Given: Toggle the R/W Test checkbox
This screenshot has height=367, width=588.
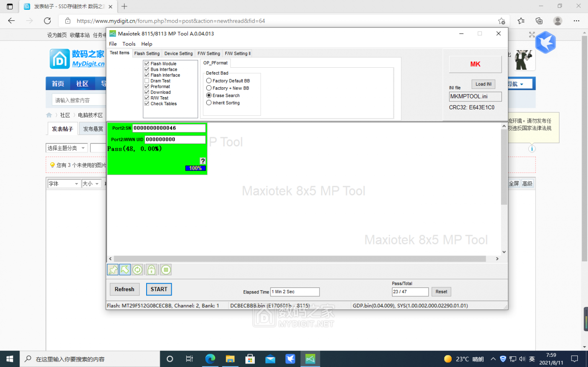Looking at the screenshot, I should point(147,98).
